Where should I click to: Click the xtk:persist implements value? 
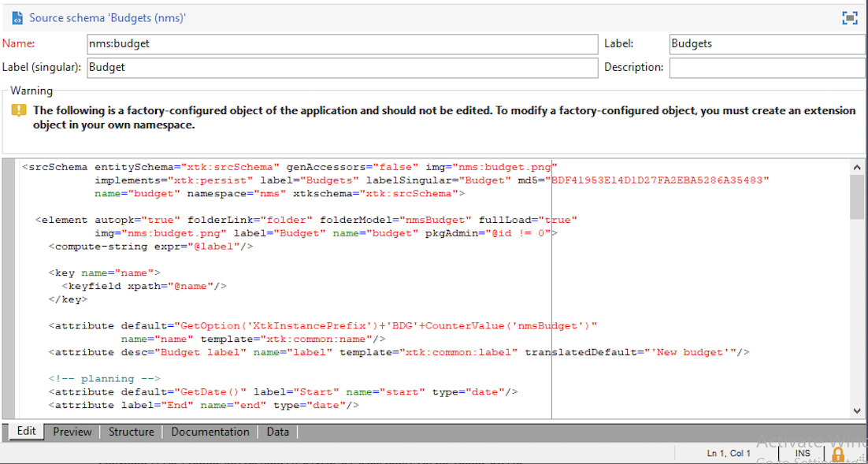click(x=211, y=180)
